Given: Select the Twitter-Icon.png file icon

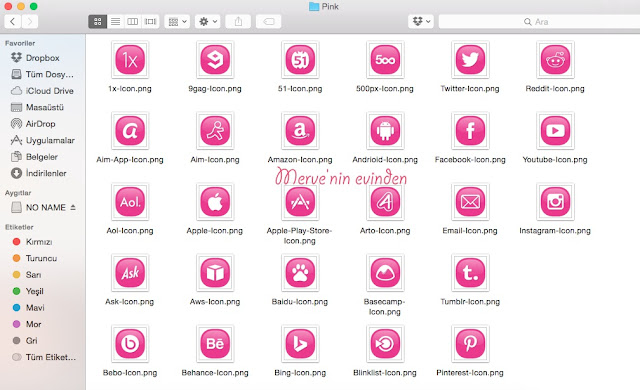Looking at the screenshot, I should (x=470, y=60).
